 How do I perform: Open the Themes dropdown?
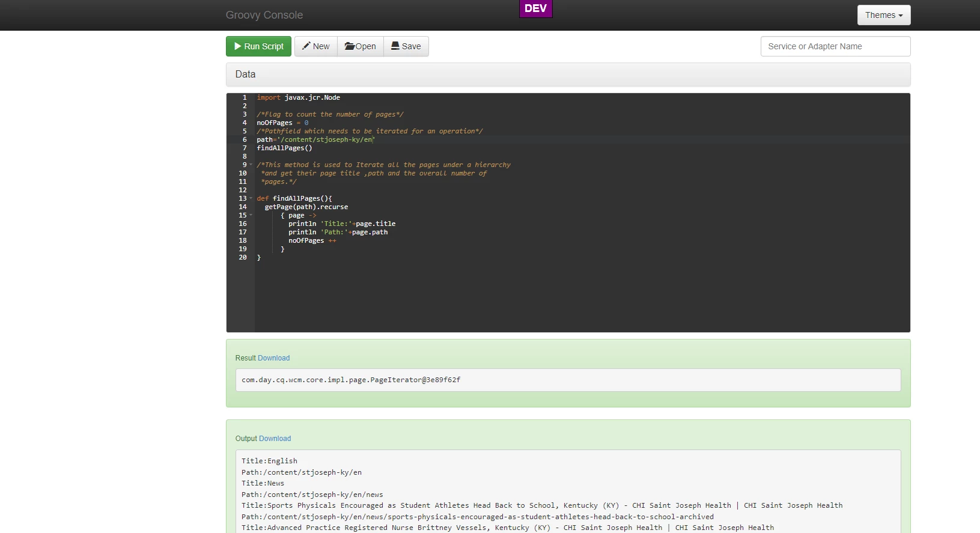(x=884, y=15)
